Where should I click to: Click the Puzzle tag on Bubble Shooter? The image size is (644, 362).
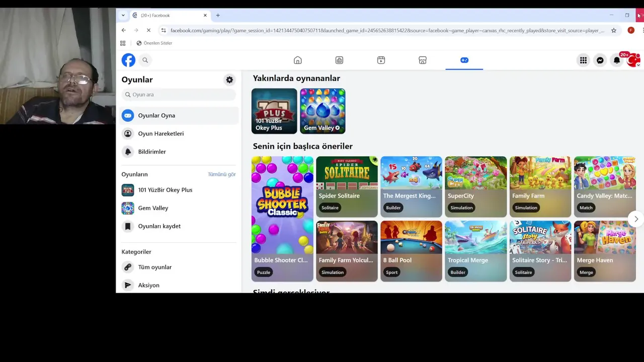click(264, 272)
